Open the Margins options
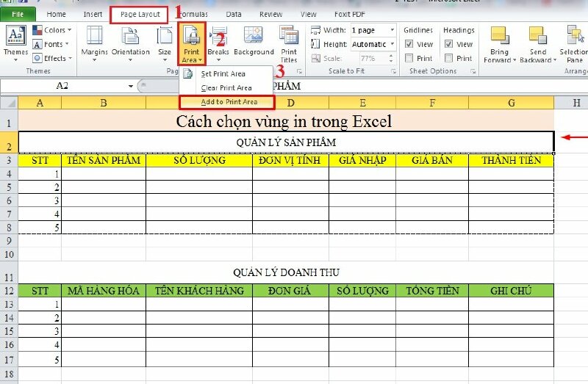Screen dimensions: 588x384 [x=95, y=43]
